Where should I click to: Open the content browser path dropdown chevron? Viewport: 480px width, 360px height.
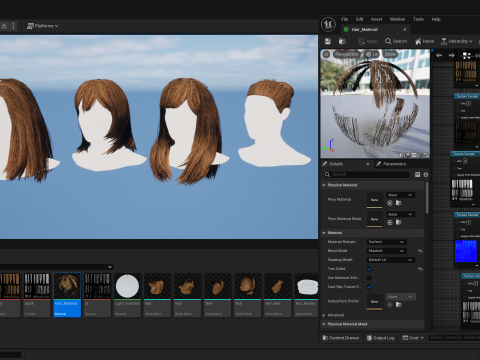coord(110,267)
